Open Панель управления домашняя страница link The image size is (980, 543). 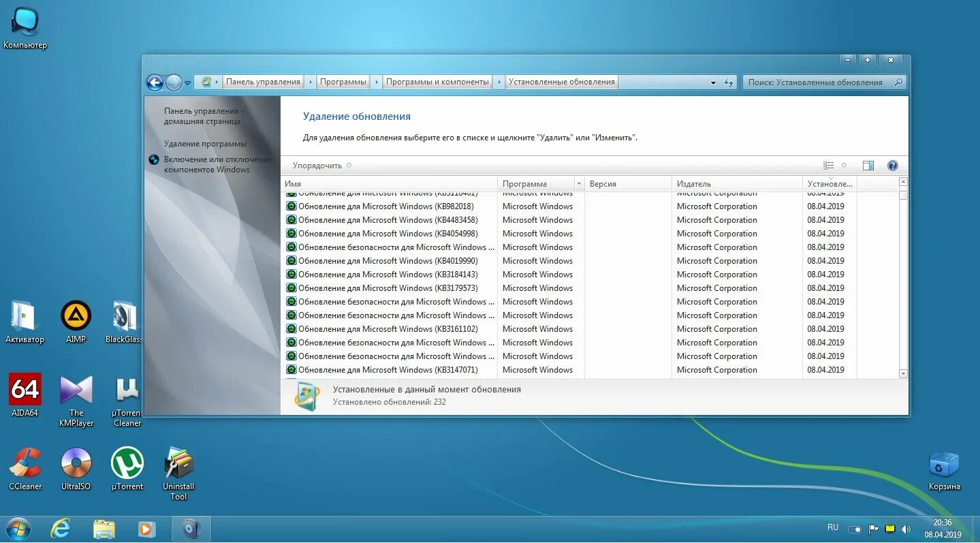pos(203,116)
